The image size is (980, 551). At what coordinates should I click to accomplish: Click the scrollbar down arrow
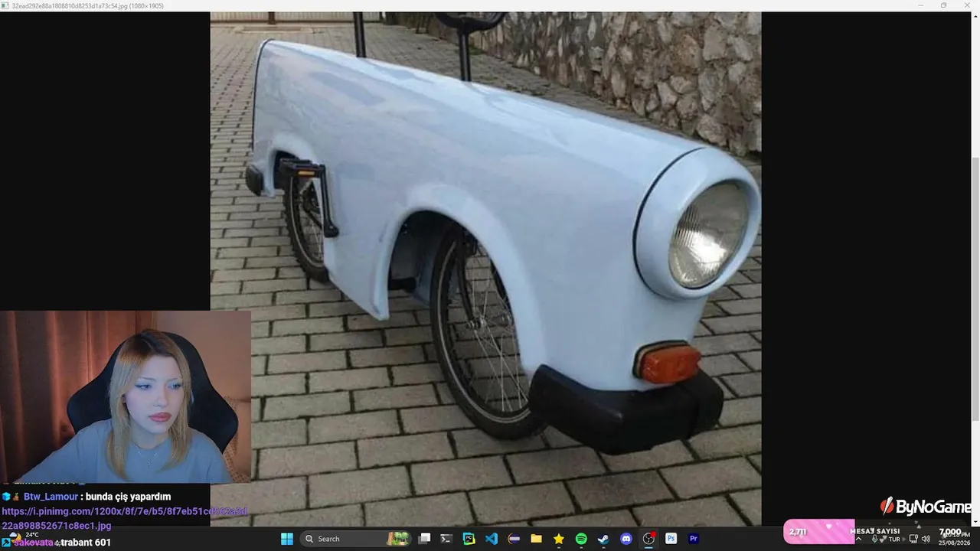pyautogui.click(x=975, y=522)
